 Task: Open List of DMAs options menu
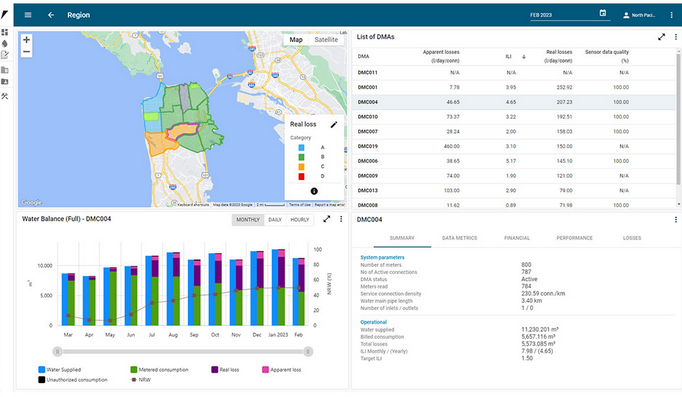675,37
